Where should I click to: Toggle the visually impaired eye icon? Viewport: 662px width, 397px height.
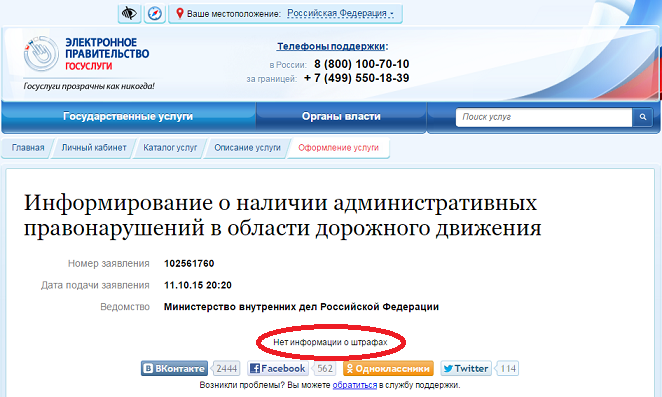(129, 14)
